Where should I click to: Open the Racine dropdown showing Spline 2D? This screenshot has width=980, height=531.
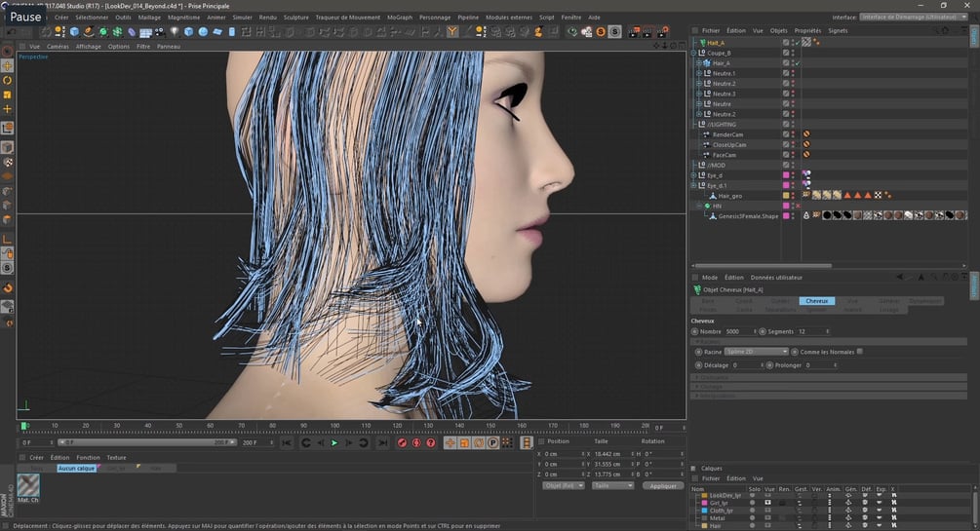[x=757, y=351]
